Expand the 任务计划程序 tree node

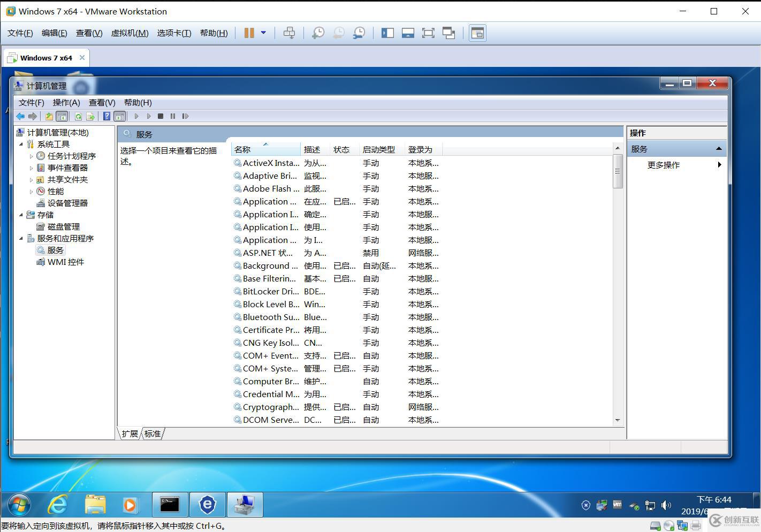click(31, 156)
